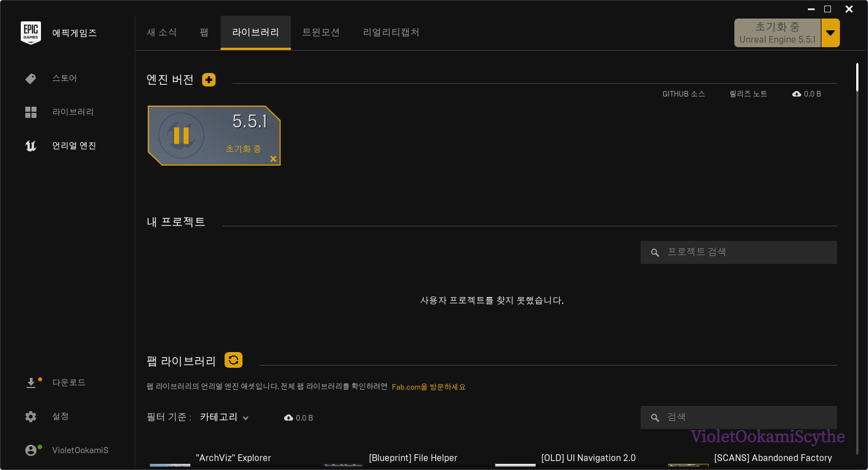Screen dimensions: 868x470
Task: Switch to the 팹 tab
Action: point(204,33)
